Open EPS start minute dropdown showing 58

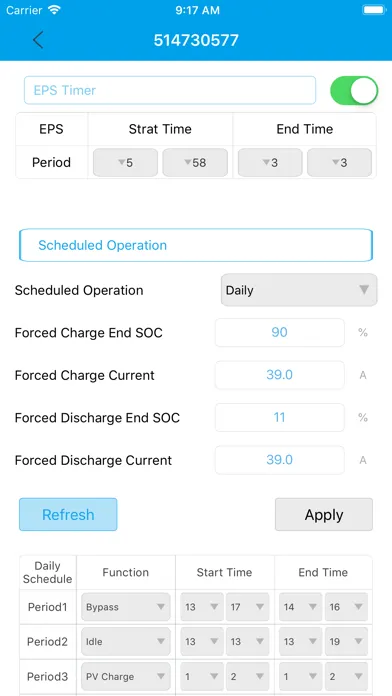[195, 162]
